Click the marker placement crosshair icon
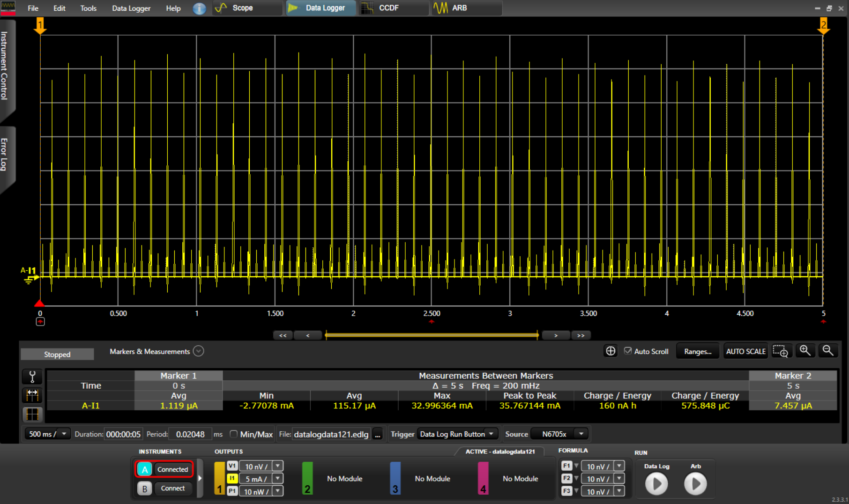 tap(611, 351)
